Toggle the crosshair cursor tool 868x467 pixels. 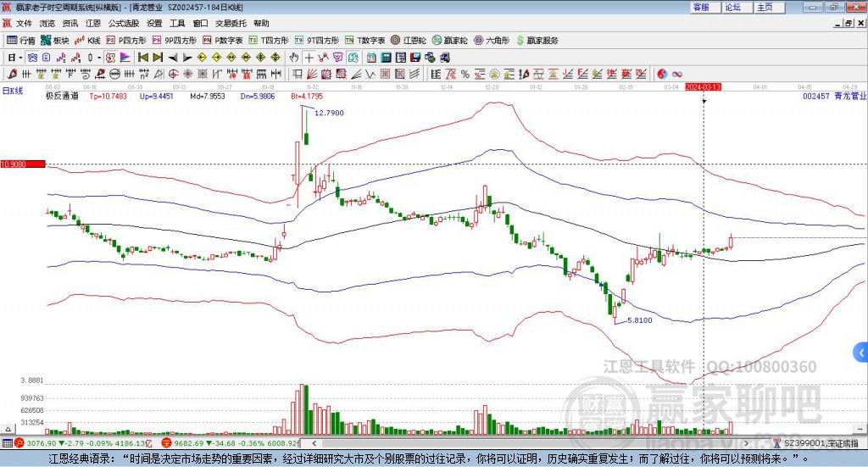tap(309, 58)
